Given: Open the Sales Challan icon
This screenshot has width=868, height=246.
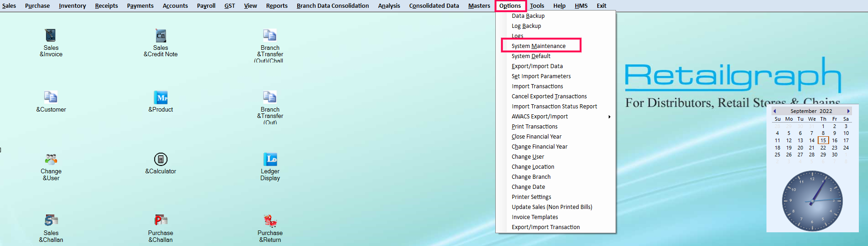Looking at the screenshot, I should (x=51, y=220).
